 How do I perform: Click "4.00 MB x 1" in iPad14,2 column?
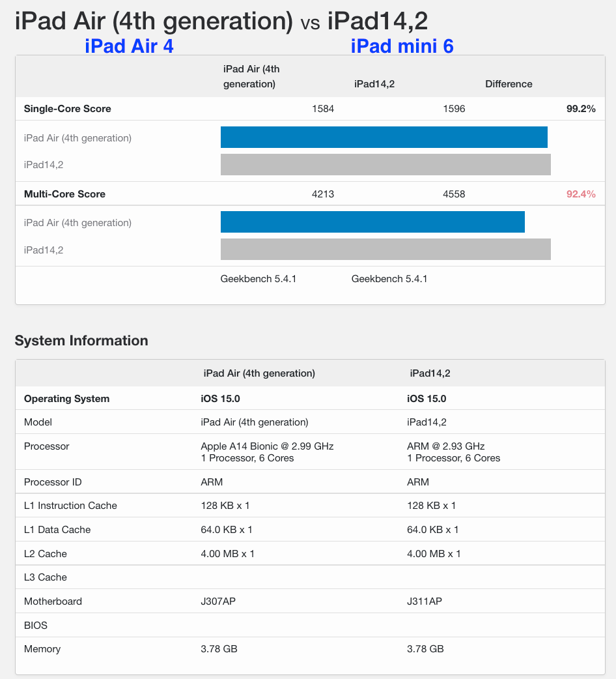tap(434, 554)
